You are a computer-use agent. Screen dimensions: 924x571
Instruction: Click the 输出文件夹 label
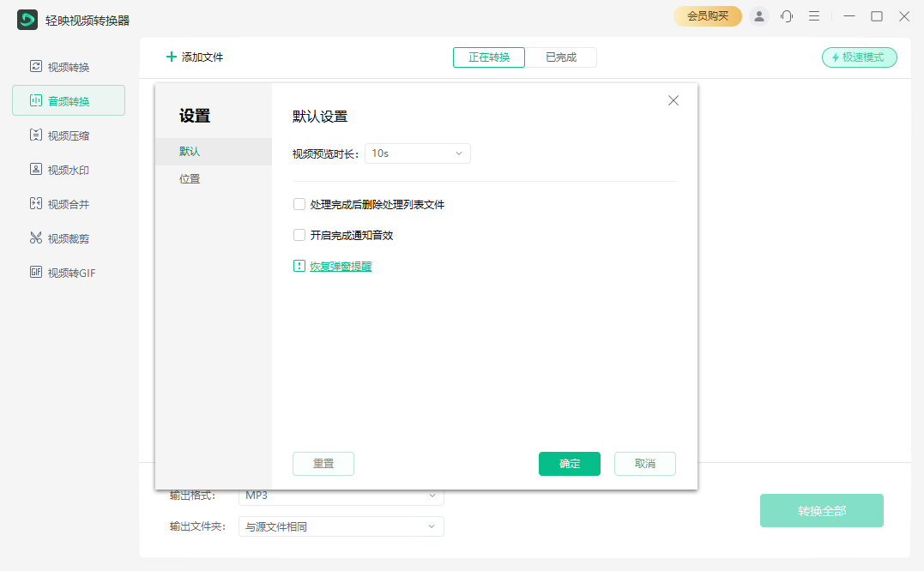click(197, 526)
